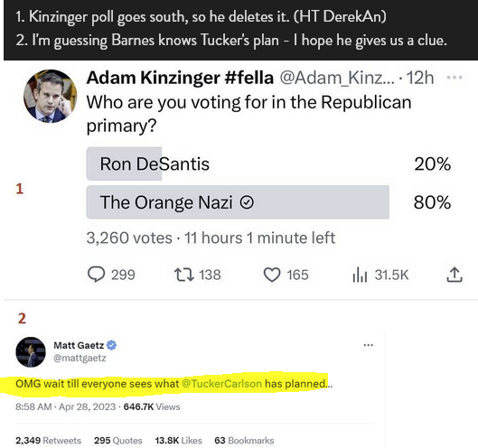Screen dimensions: 478x448
Task: Click the retweet icon showing 138
Action: coord(183,275)
